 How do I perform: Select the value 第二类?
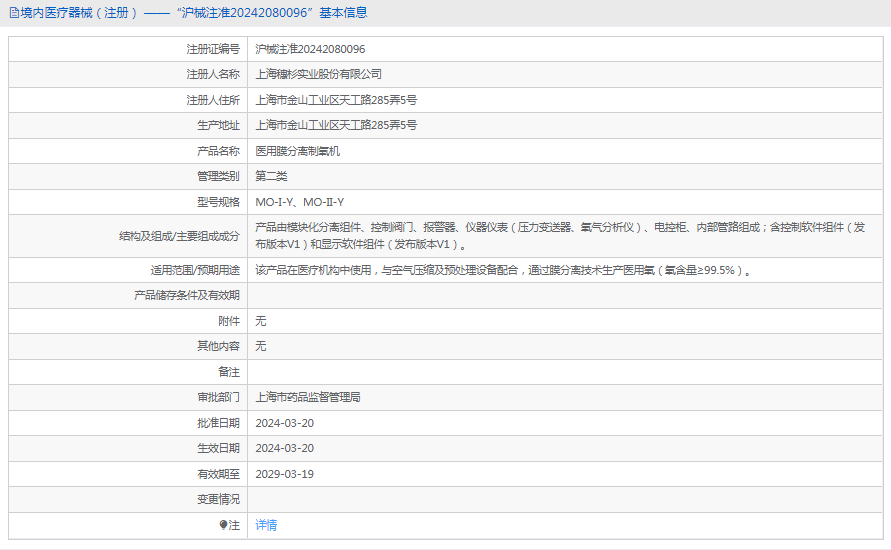[271, 177]
